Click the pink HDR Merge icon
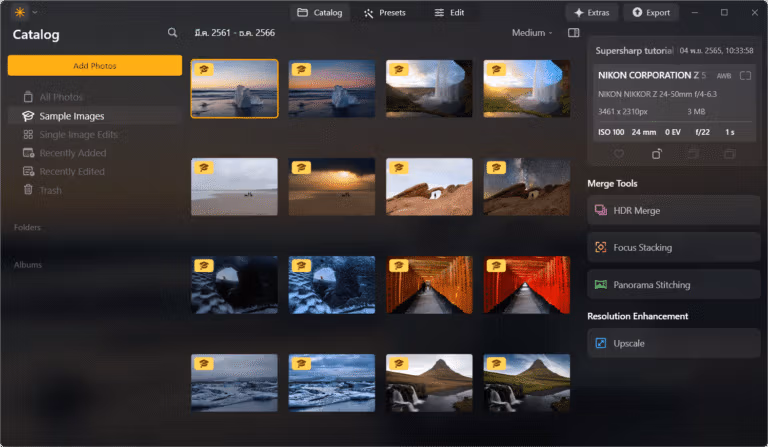 (x=600, y=211)
